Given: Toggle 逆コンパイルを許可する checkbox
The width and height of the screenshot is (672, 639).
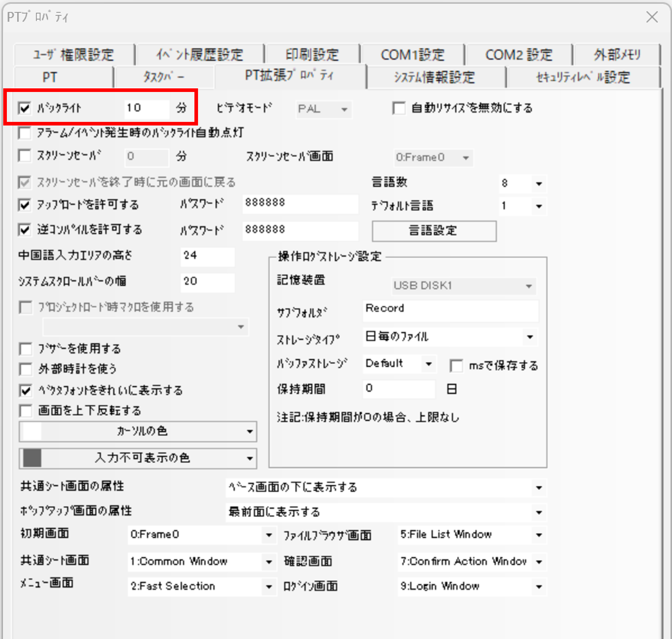Looking at the screenshot, I should coord(25,230).
